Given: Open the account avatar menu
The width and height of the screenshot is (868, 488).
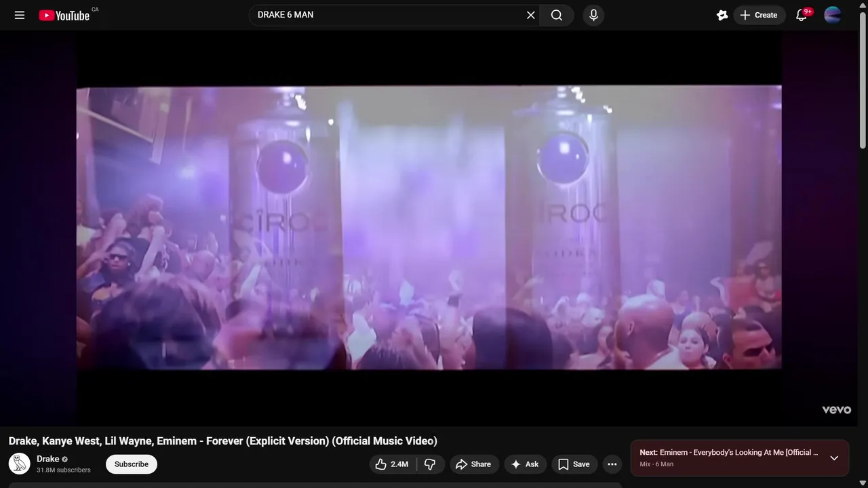Looking at the screenshot, I should (833, 15).
